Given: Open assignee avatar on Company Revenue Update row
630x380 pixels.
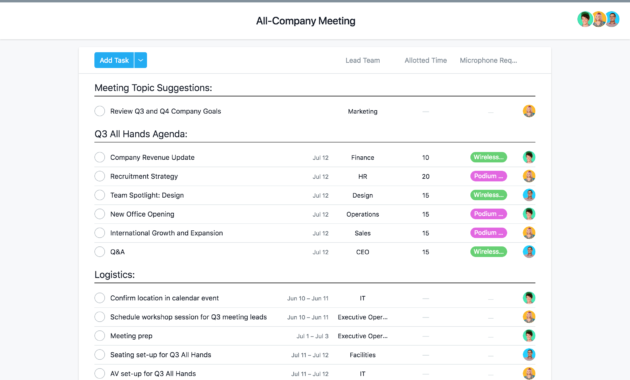Looking at the screenshot, I should coord(529,157).
